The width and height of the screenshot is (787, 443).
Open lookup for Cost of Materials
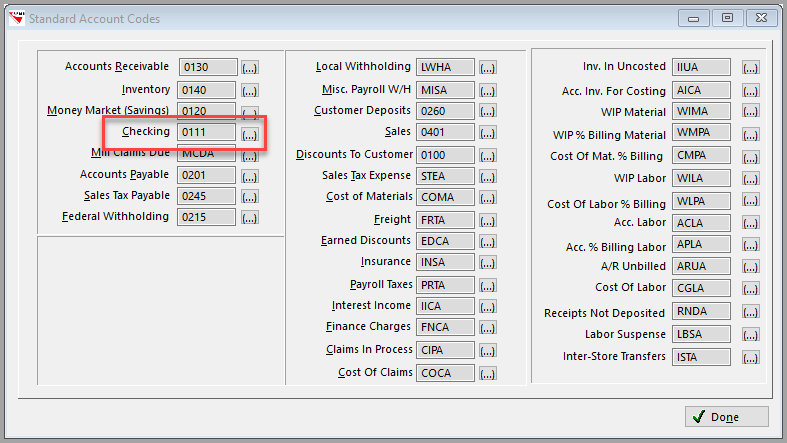(487, 198)
